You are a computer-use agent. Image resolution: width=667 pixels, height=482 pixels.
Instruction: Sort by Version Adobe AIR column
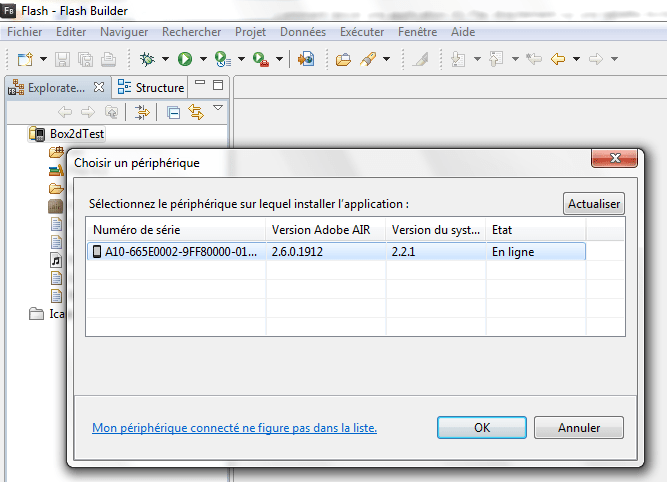point(326,230)
